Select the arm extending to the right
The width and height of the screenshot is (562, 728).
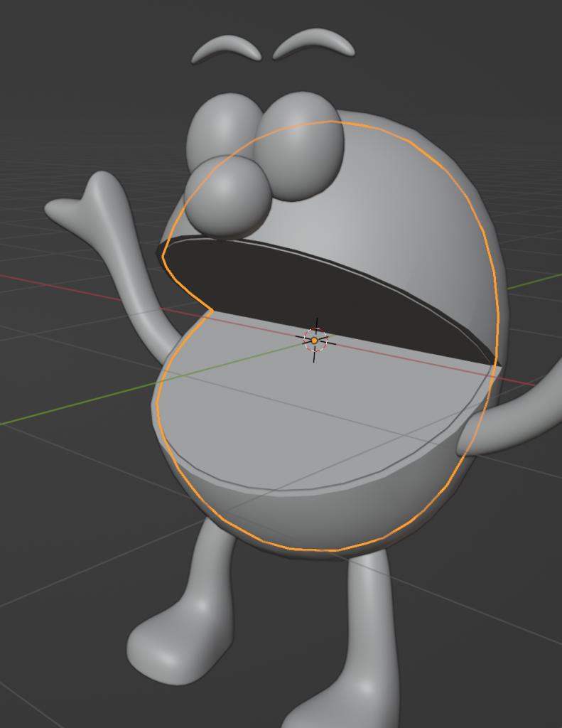(519, 419)
